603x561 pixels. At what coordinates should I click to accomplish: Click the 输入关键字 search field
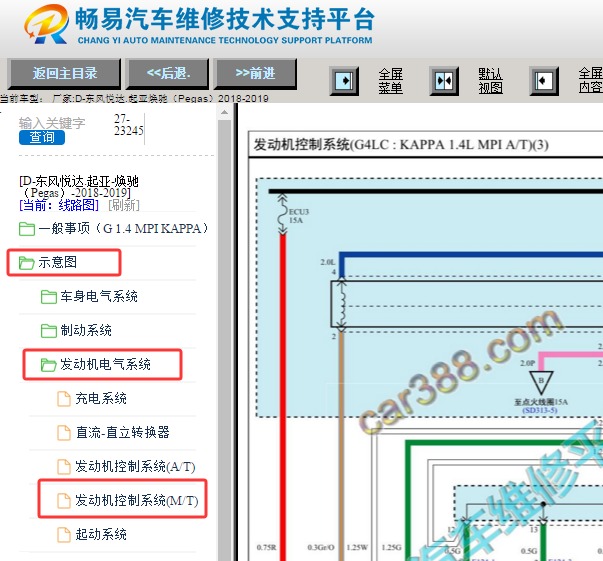(x=52, y=123)
